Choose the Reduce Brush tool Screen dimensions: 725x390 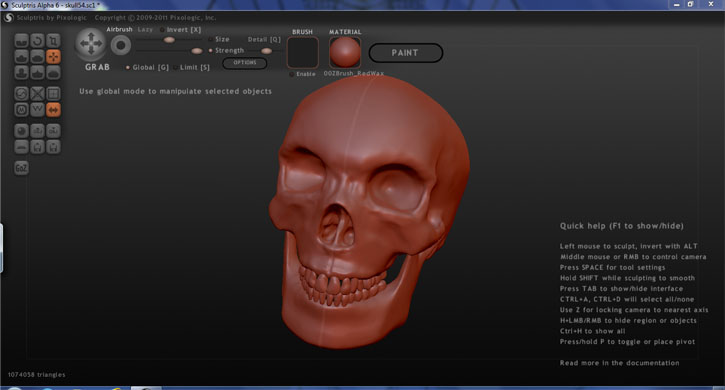pos(21,93)
